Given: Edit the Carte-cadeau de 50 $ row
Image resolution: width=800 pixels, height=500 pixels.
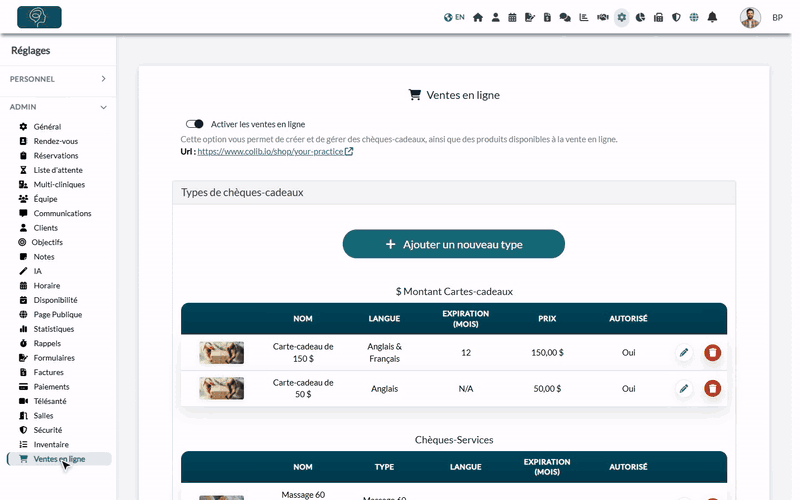Looking at the screenshot, I should (684, 389).
